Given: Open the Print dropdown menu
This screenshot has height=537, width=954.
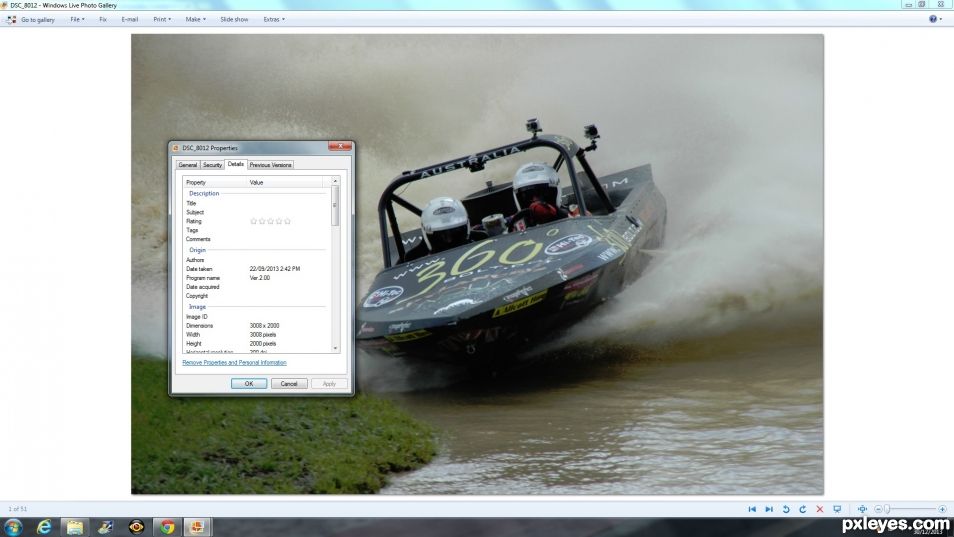Looking at the screenshot, I should [162, 19].
